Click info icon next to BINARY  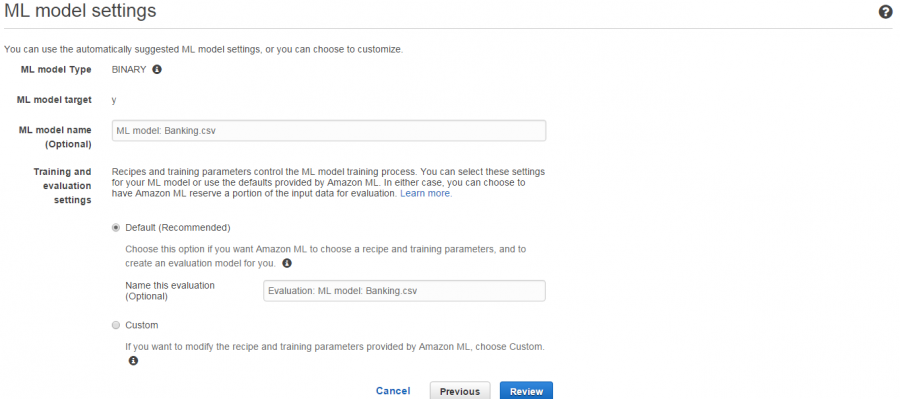(x=157, y=69)
